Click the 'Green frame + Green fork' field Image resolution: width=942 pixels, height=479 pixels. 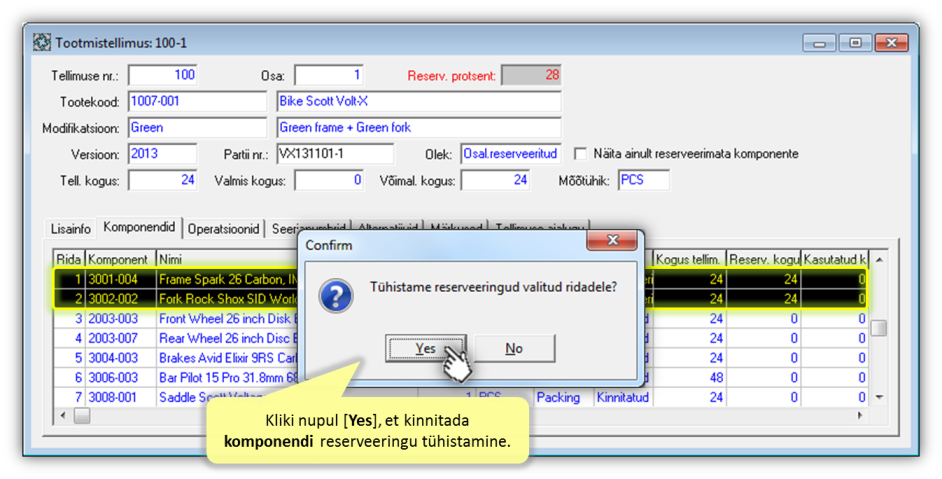(419, 127)
